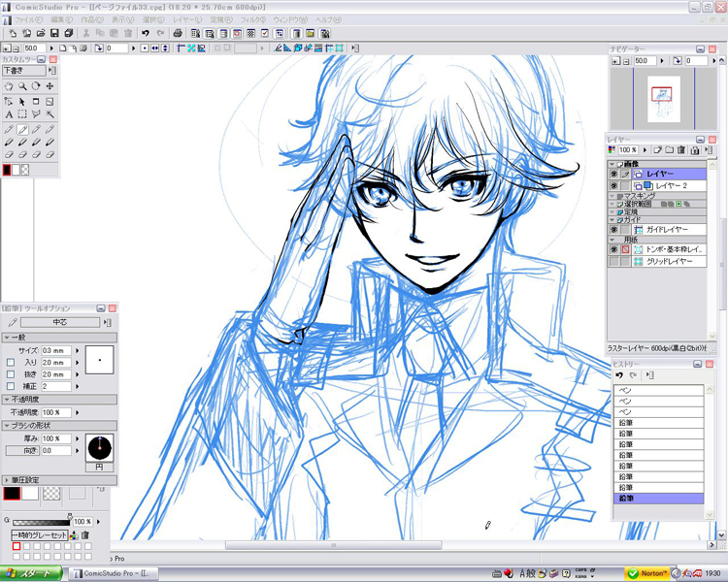
Task: Select the first Marker pen preset
Action: (9, 143)
